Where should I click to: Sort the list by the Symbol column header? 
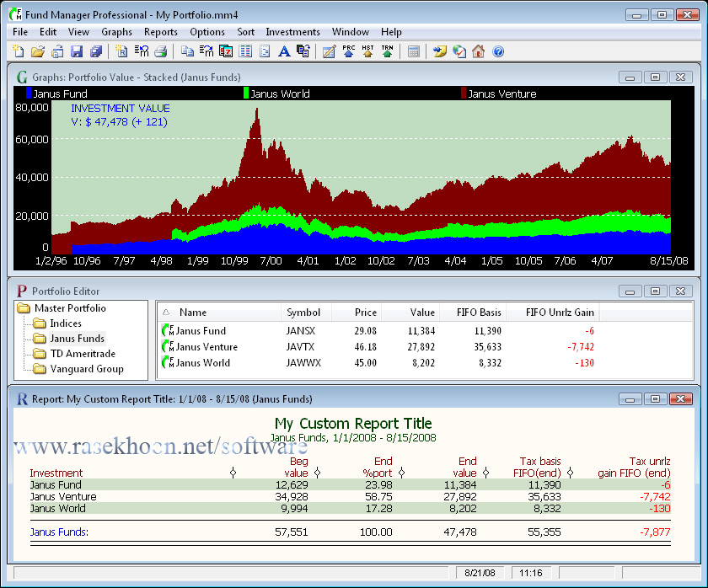304,312
